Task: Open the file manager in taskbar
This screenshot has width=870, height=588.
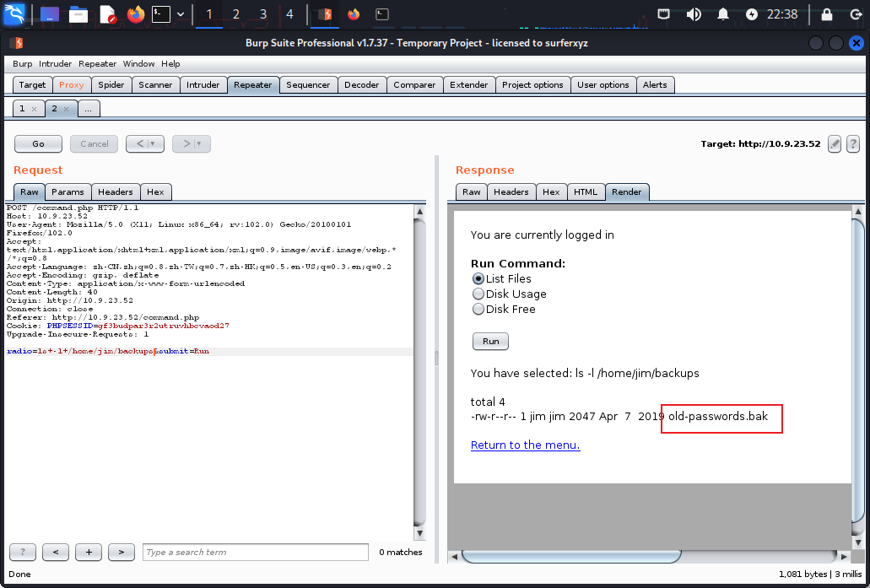Action: coord(78,14)
